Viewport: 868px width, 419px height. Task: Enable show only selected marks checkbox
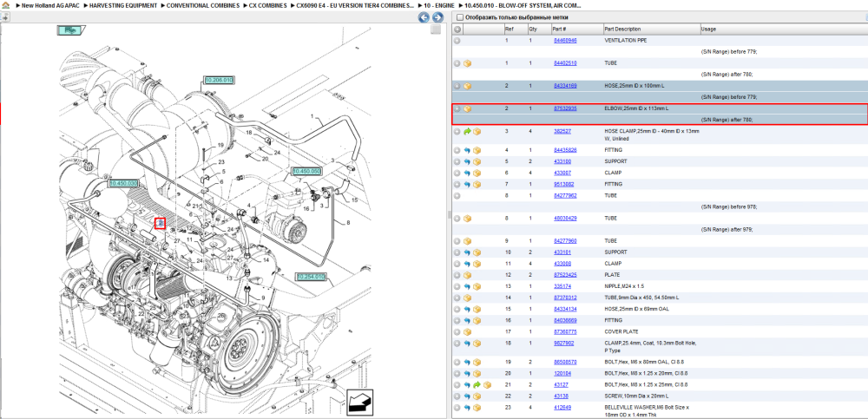pyautogui.click(x=459, y=17)
